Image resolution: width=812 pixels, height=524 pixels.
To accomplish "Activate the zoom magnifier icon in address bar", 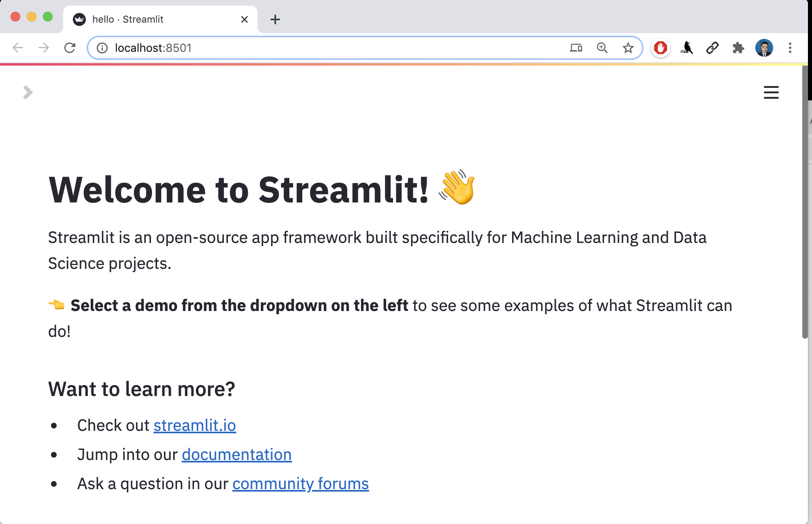I will 602,48.
